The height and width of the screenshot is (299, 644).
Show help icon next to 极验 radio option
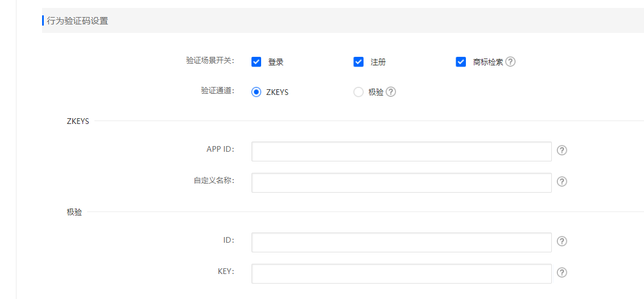point(391,92)
